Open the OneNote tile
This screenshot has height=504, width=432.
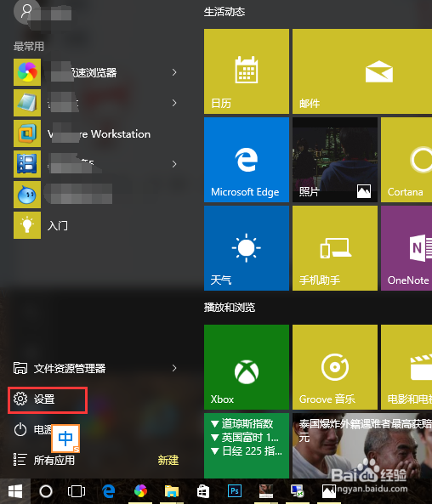pos(406,248)
